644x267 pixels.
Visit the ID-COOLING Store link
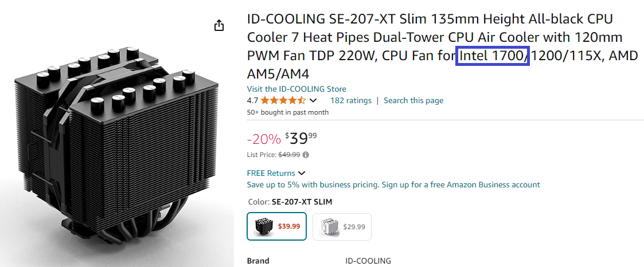click(x=296, y=89)
